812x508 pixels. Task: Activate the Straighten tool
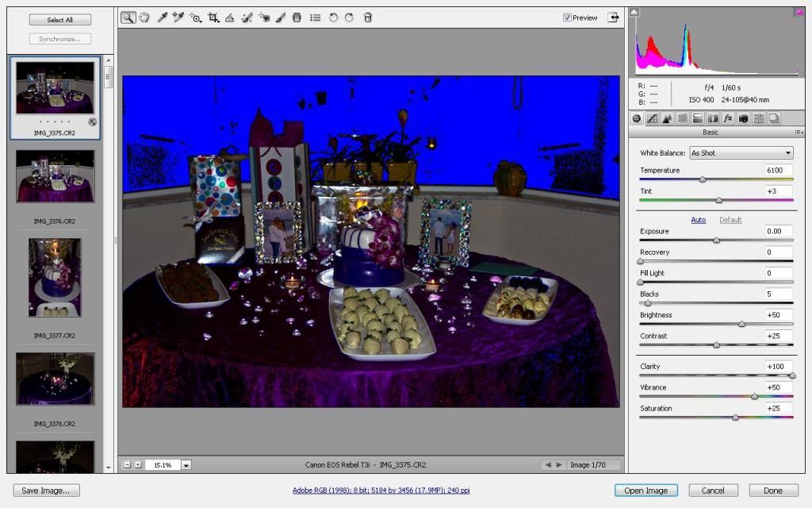pos(229,17)
